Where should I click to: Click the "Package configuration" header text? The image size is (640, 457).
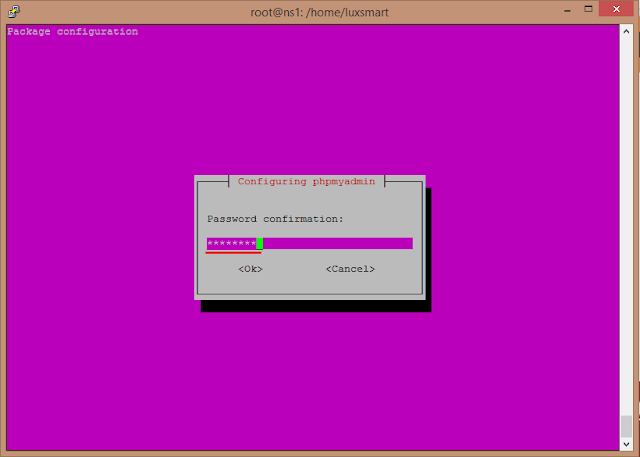click(73, 31)
